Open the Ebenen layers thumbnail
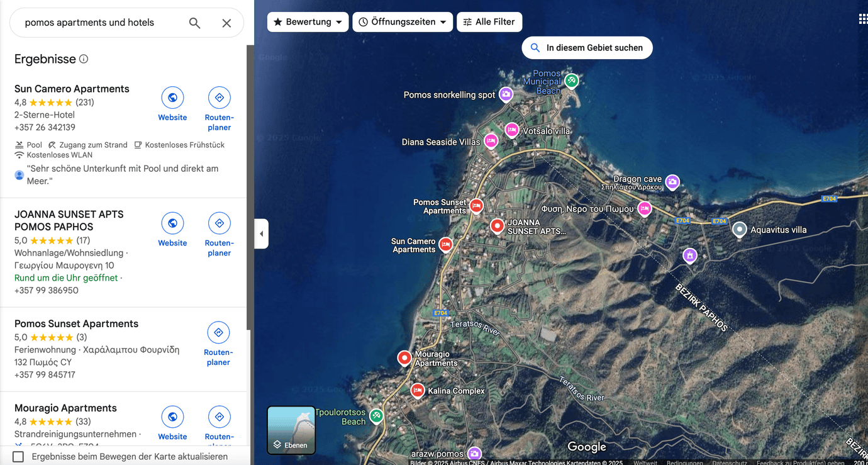This screenshot has width=868, height=465. [291, 430]
